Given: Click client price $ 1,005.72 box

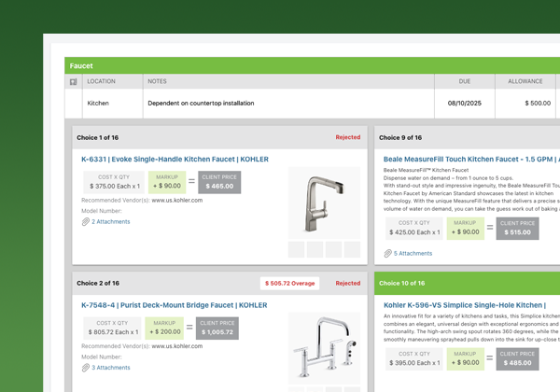Looking at the screenshot, I should [x=217, y=329].
